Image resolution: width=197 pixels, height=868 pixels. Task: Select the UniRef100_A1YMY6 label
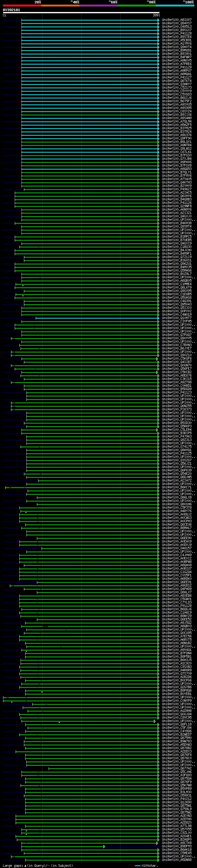(177, 43)
